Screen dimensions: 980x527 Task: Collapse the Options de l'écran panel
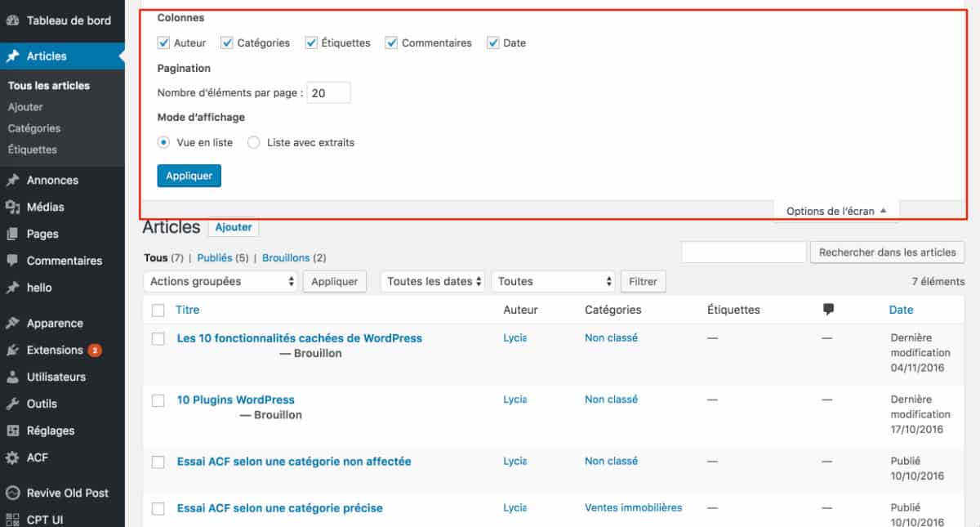(x=835, y=211)
